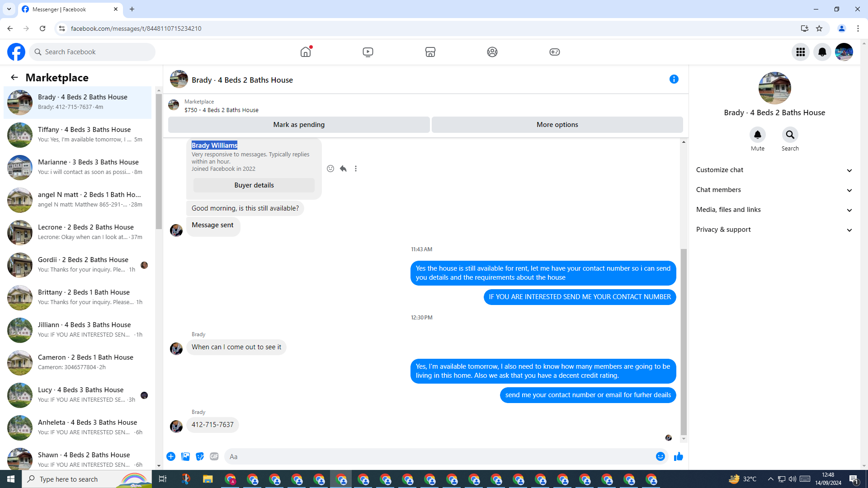The image size is (868, 488).
Task: Click the reply arrow icon beside message
Action: (343, 169)
